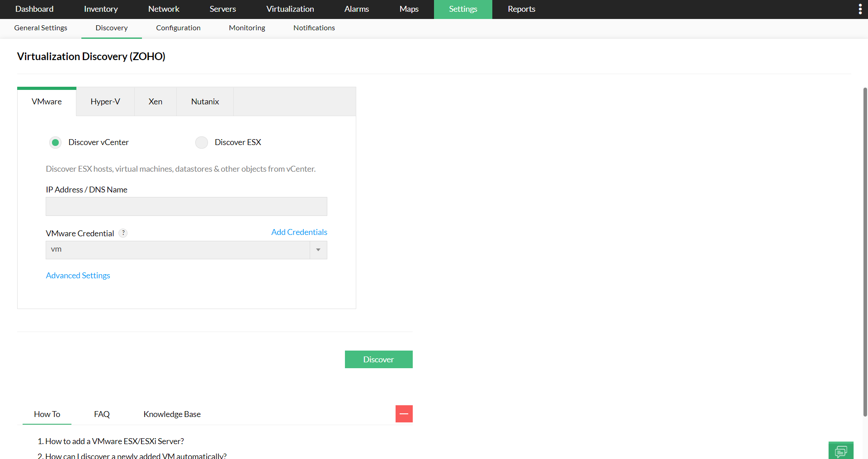Select the Hyper-V tab
Viewport: 868px width, 459px height.
[105, 102]
